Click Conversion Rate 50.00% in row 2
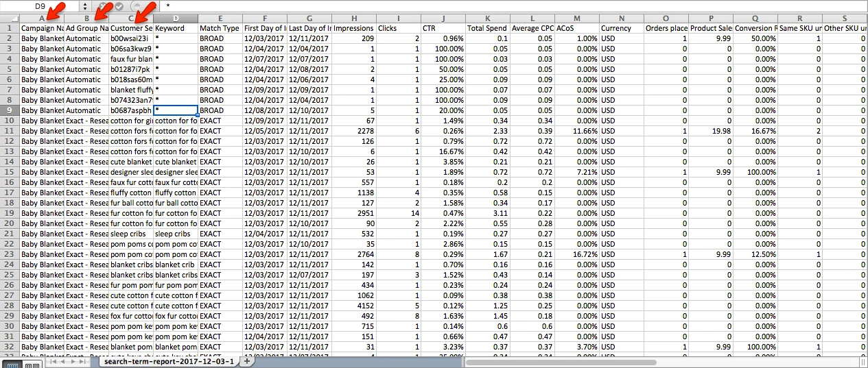868x368 pixels. tap(755, 38)
